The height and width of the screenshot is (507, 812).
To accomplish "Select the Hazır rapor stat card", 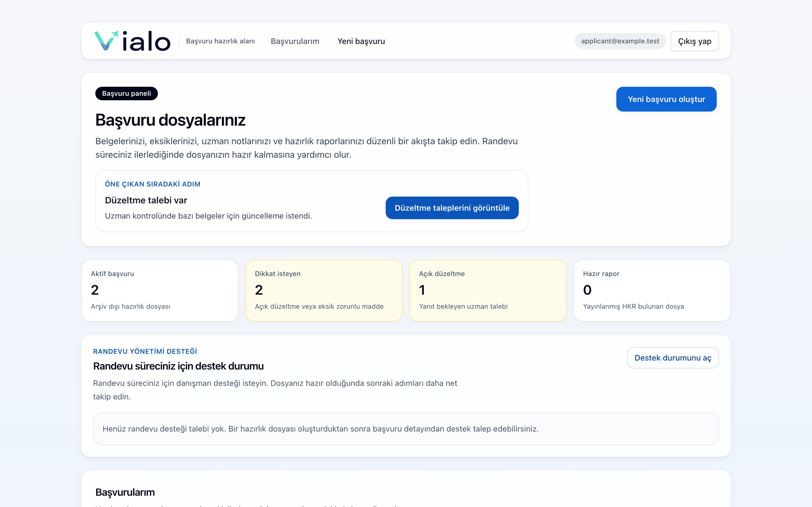I will point(652,290).
